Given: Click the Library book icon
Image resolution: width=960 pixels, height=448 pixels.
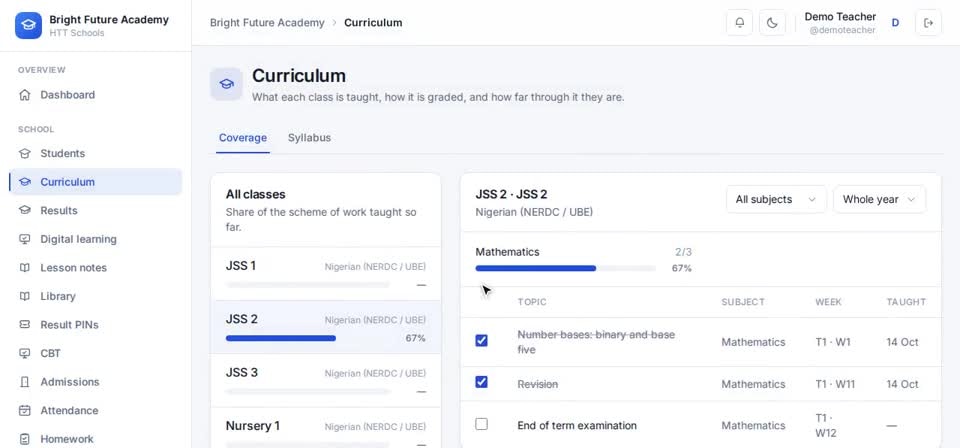Looking at the screenshot, I should [24, 296].
